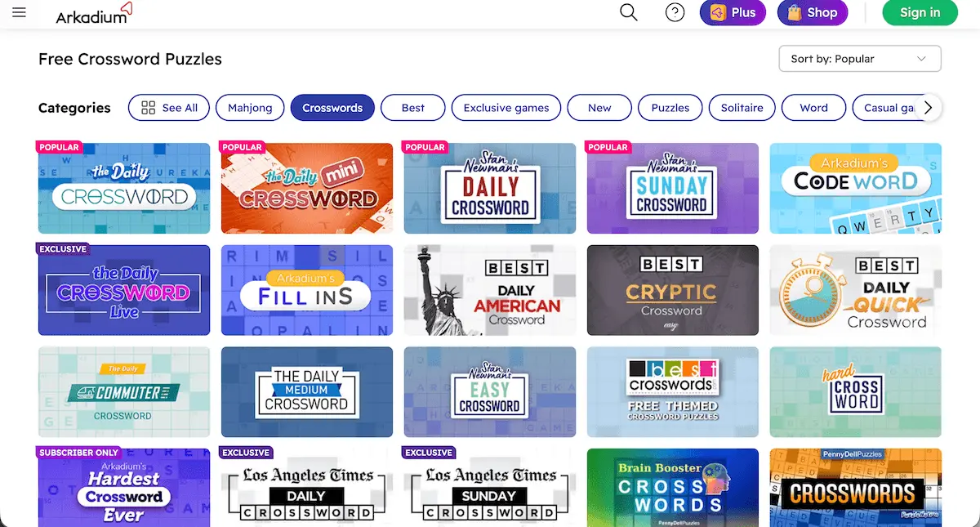The height and width of the screenshot is (527, 980).
Task: Select the Exclusive games category
Action: (x=506, y=108)
